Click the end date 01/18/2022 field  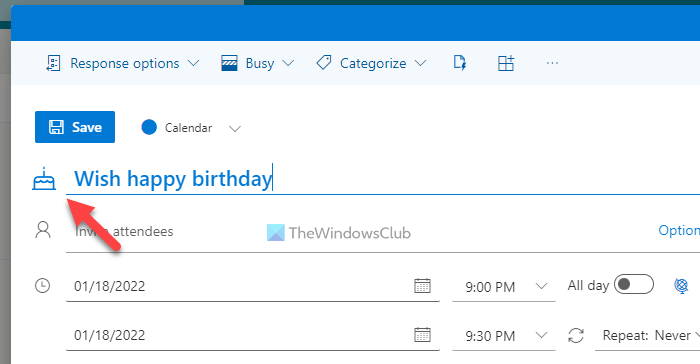(253, 335)
